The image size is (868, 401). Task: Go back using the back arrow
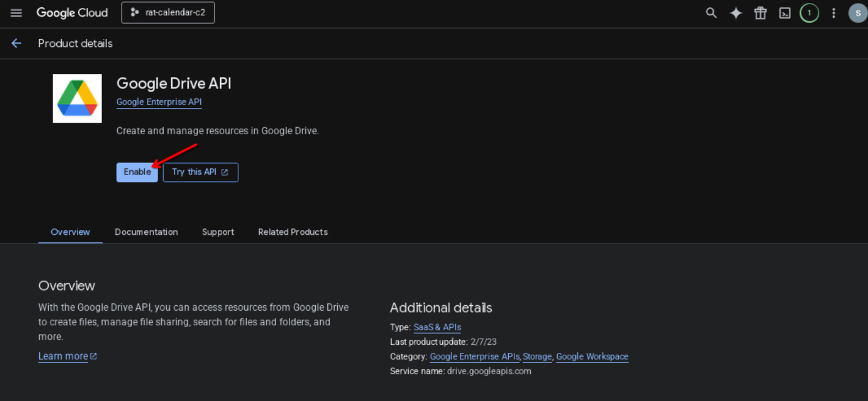(16, 43)
